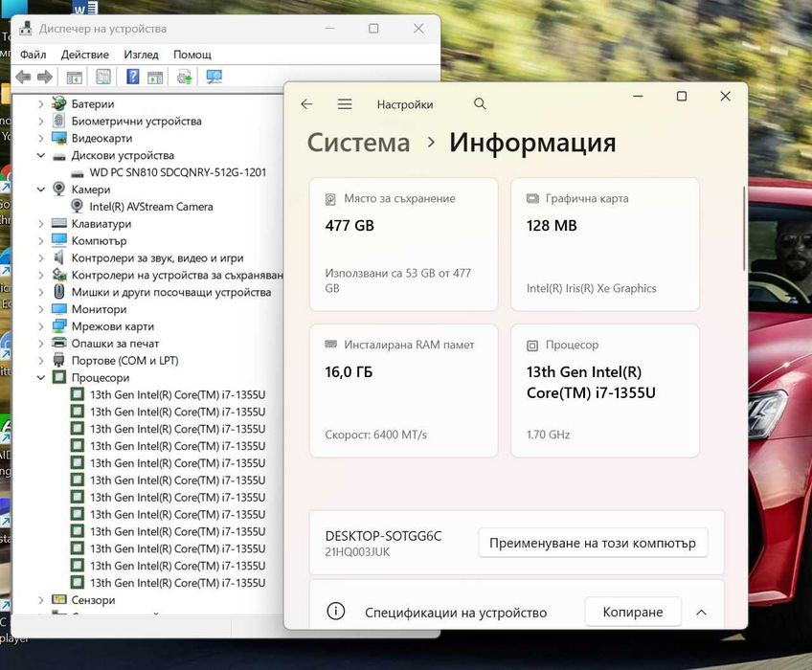Expand the Портове (COM и LPT) node chevron
812x670 pixels.
(x=41, y=361)
